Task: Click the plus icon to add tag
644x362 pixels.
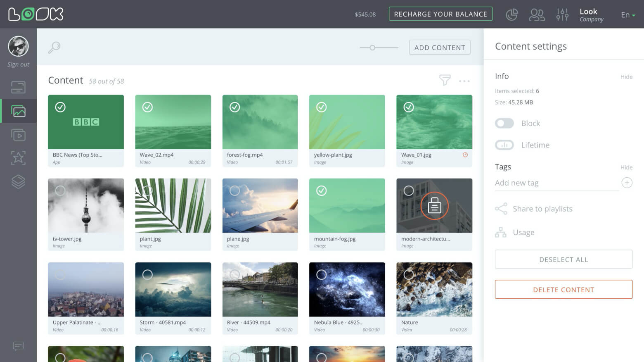Action: (627, 183)
